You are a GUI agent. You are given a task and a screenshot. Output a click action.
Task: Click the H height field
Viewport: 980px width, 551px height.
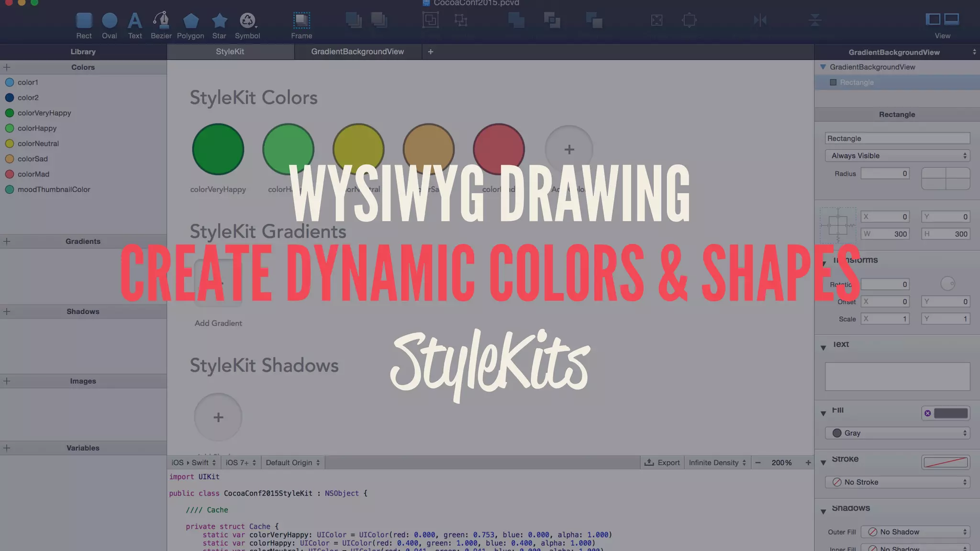pyautogui.click(x=946, y=234)
